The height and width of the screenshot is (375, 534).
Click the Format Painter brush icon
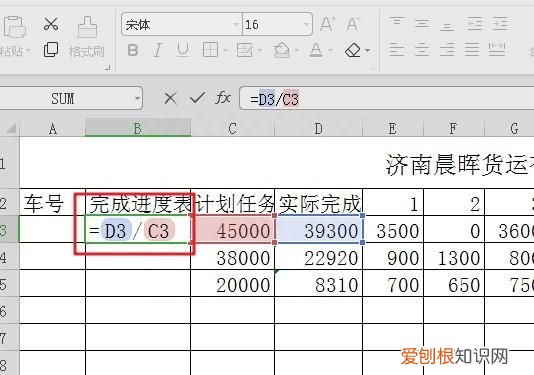point(87,27)
